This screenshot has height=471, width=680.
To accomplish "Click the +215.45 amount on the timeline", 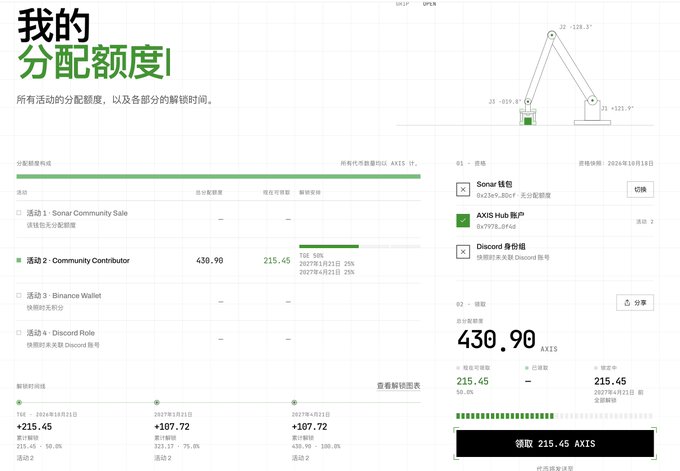I will (34, 427).
